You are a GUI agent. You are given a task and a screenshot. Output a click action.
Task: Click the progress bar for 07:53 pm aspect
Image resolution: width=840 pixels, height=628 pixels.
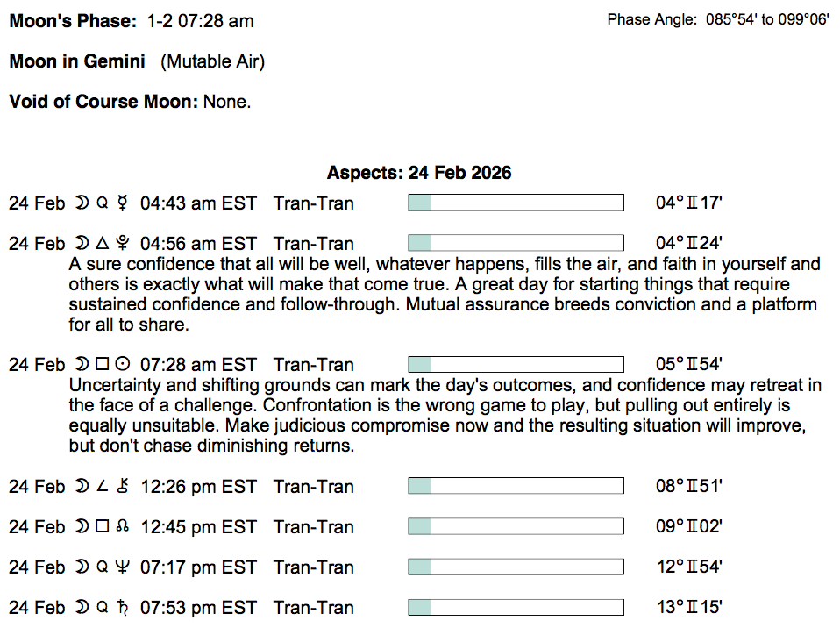point(516,608)
